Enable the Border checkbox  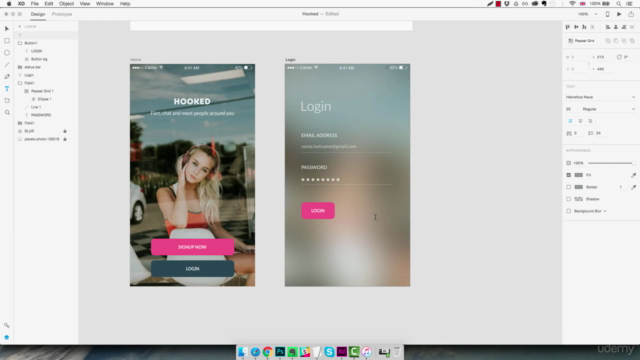pyautogui.click(x=569, y=187)
